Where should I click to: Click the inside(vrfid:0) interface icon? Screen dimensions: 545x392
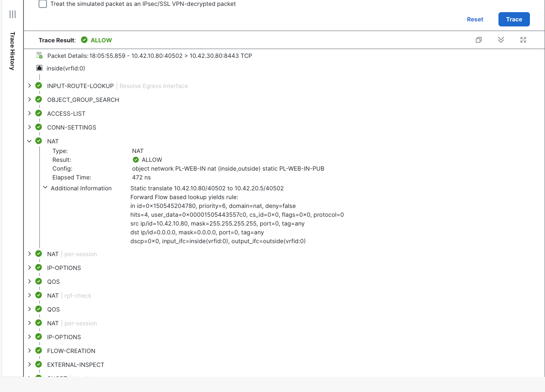(39, 68)
